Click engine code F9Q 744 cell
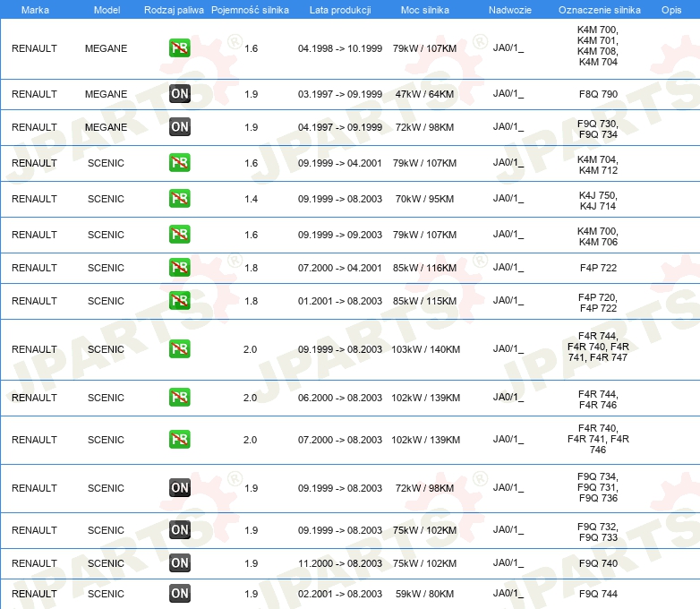This screenshot has height=609, width=700. click(x=598, y=594)
